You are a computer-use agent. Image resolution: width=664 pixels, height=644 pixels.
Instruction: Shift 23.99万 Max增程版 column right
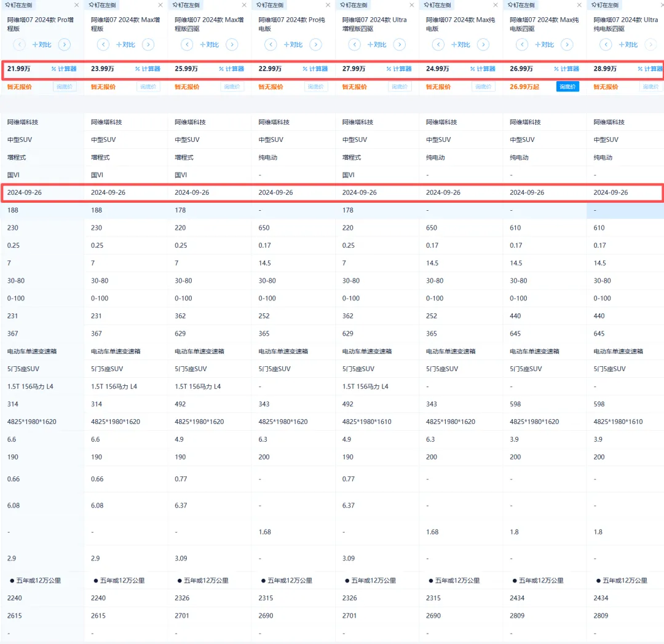(x=148, y=44)
